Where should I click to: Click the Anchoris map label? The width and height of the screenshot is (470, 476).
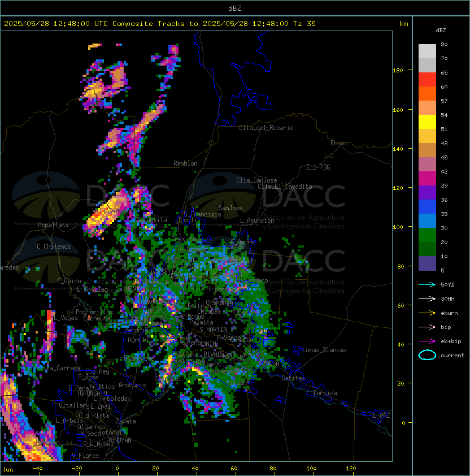pyautogui.click(x=132, y=385)
